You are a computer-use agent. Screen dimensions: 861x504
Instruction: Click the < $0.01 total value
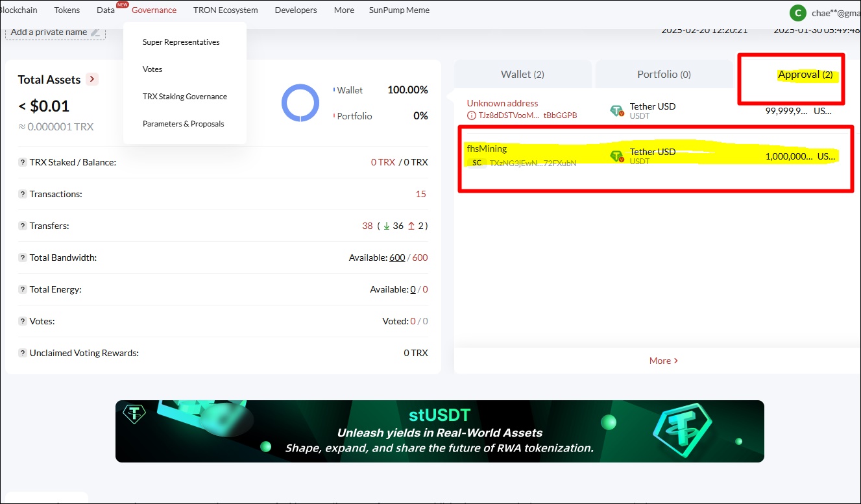point(43,106)
